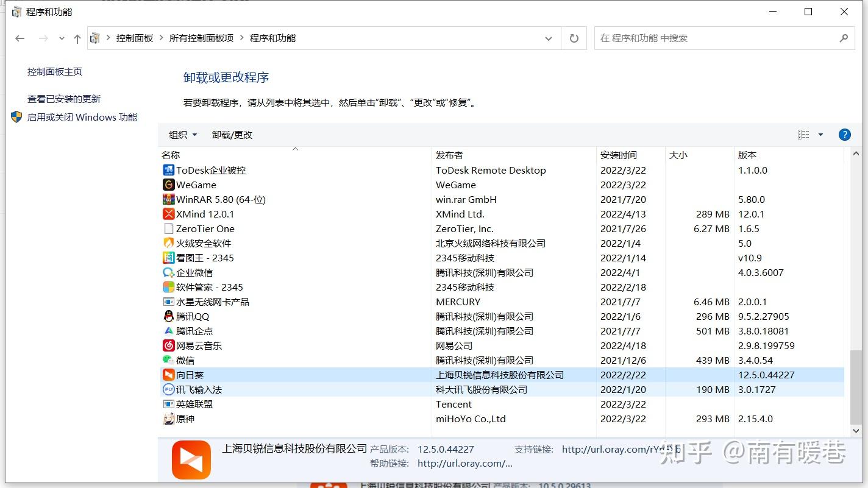Select the 水星无线网卡产品 icon

[168, 302]
